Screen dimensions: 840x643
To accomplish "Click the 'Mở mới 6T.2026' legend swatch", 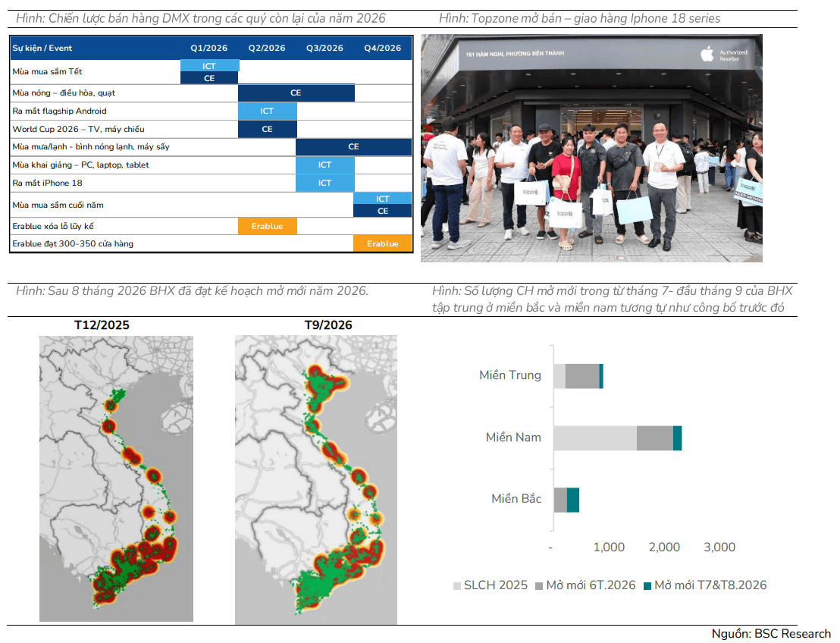I will pyautogui.click(x=539, y=586).
